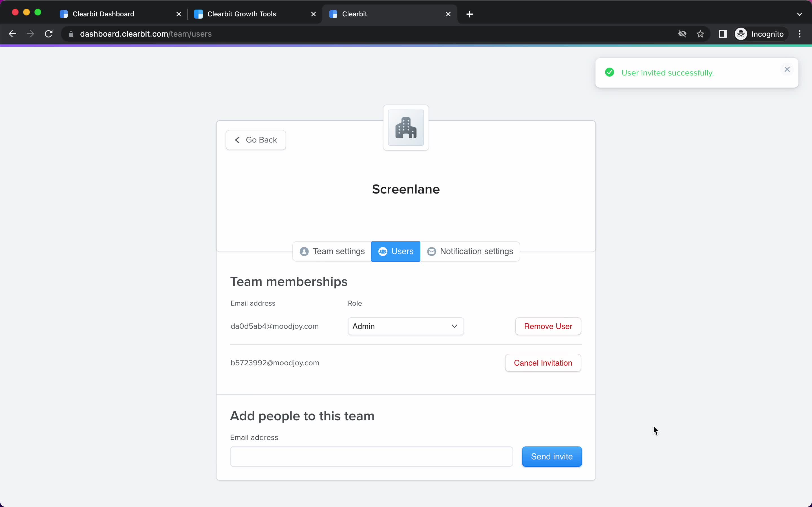The height and width of the screenshot is (507, 812).
Task: Click the Team settings gear icon
Action: [304, 251]
